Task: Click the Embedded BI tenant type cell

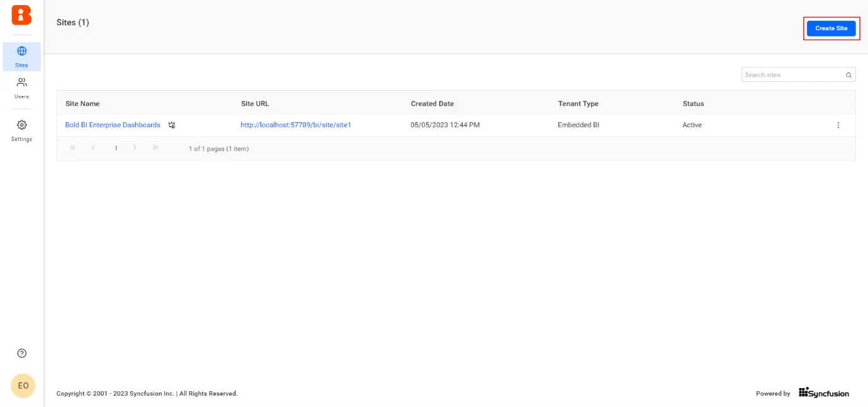Action: (578, 125)
